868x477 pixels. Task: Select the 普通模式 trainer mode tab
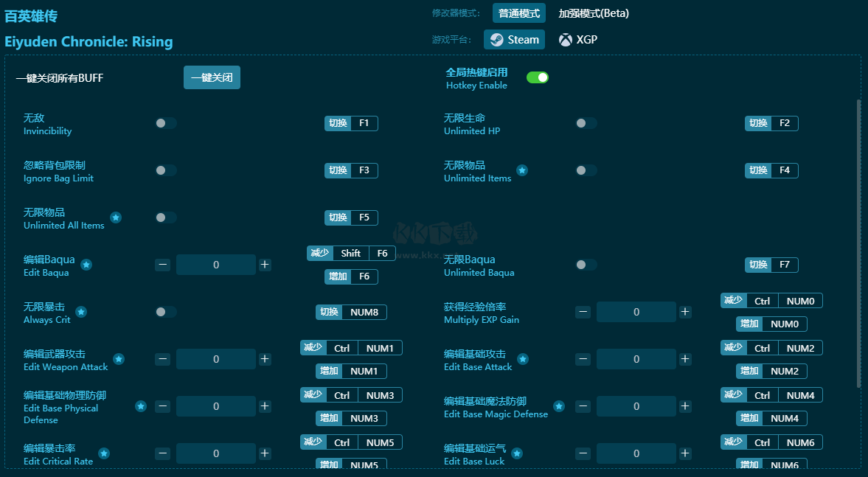(519, 13)
